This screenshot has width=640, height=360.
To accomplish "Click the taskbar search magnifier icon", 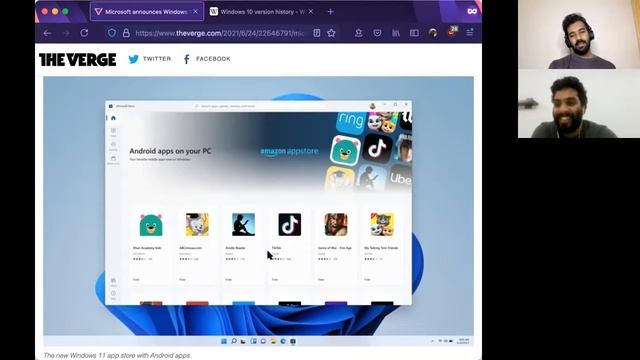I will (x=234, y=341).
